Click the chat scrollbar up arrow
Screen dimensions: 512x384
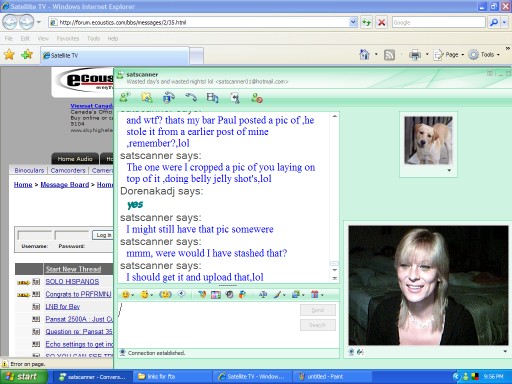334,116
